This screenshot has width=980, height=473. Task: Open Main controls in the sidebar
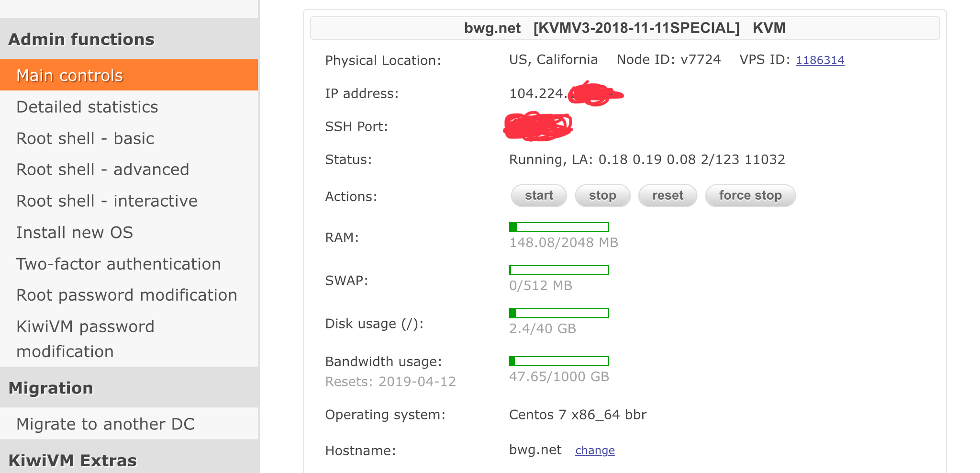click(70, 75)
